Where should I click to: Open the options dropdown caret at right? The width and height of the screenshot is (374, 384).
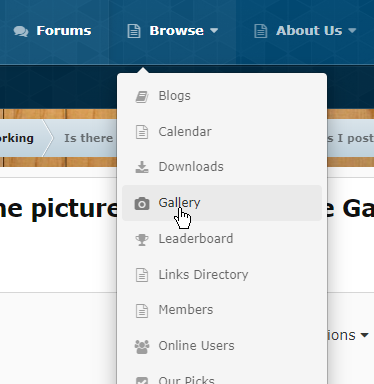(364, 335)
